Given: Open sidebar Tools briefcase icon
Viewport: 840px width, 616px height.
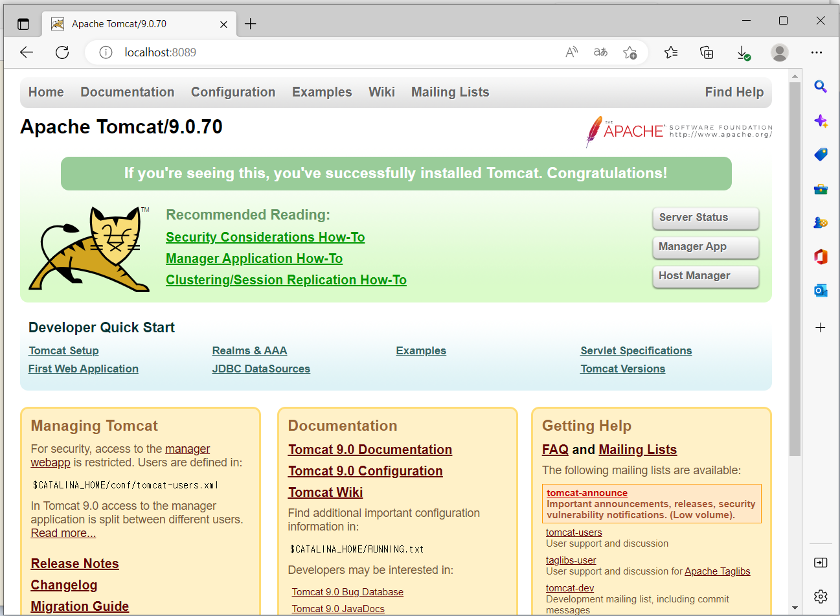Looking at the screenshot, I should [x=821, y=188].
